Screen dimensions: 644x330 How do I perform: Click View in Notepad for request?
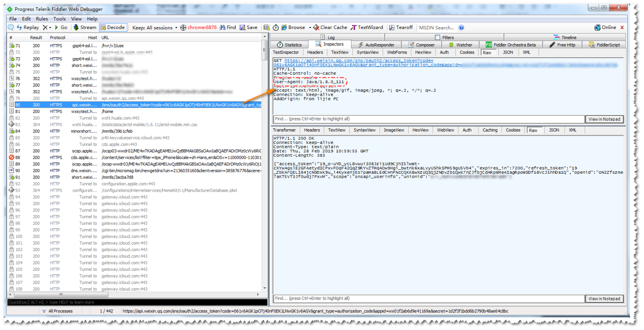pyautogui.click(x=604, y=119)
